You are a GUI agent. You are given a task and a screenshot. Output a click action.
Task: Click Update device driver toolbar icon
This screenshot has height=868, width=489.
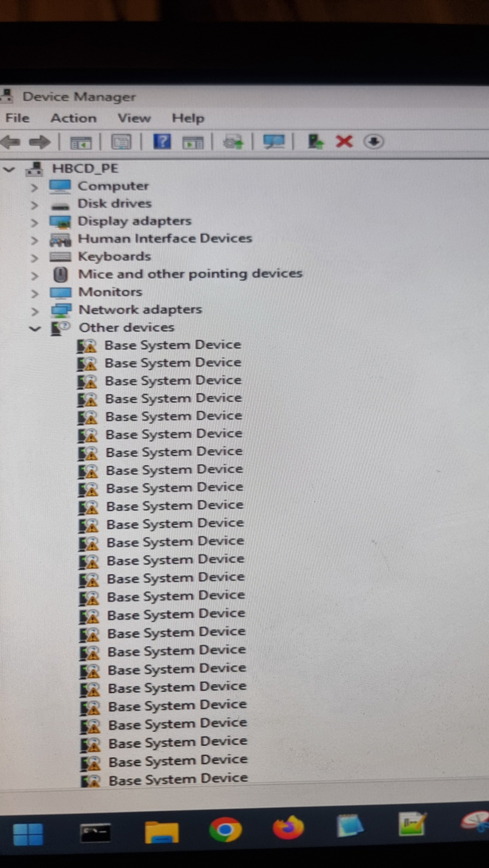[x=233, y=142]
